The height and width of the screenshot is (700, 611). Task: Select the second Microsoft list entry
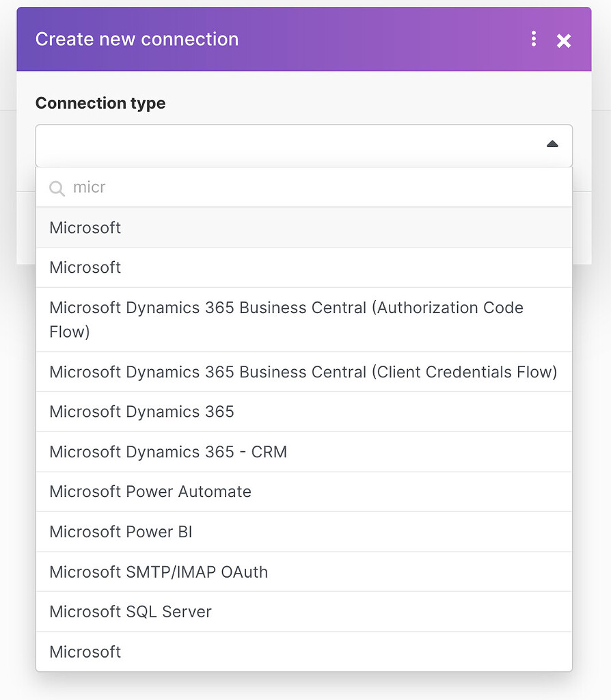[85, 267]
